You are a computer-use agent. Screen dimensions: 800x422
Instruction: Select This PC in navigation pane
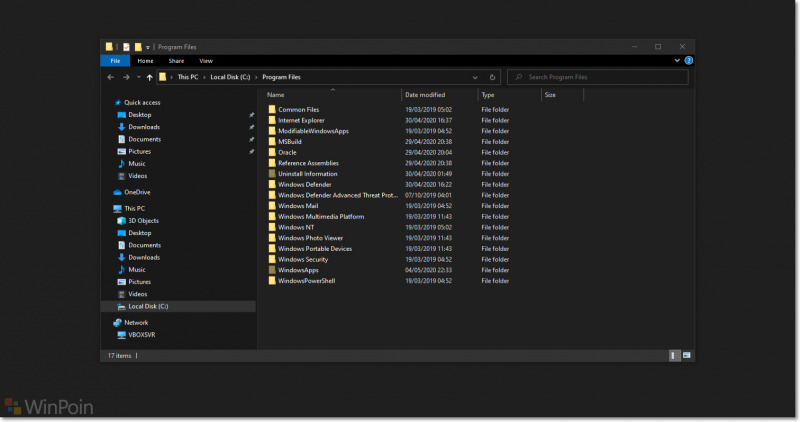coord(134,209)
